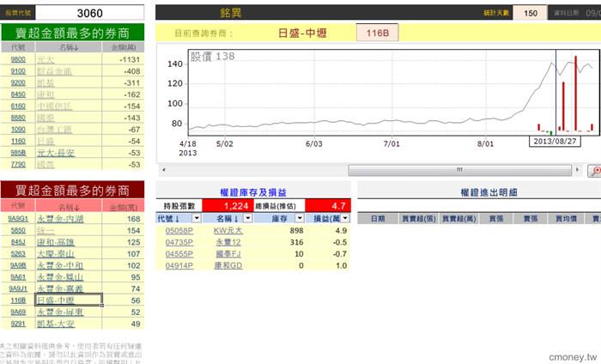Select broker name 元大 with amount -1131
The image size is (601, 364).
[46, 59]
